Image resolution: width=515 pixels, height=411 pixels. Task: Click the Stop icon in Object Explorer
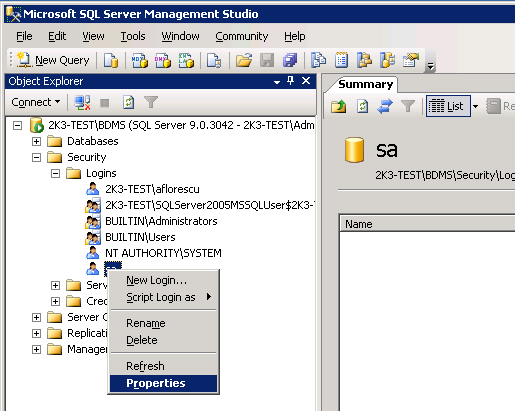(x=105, y=103)
